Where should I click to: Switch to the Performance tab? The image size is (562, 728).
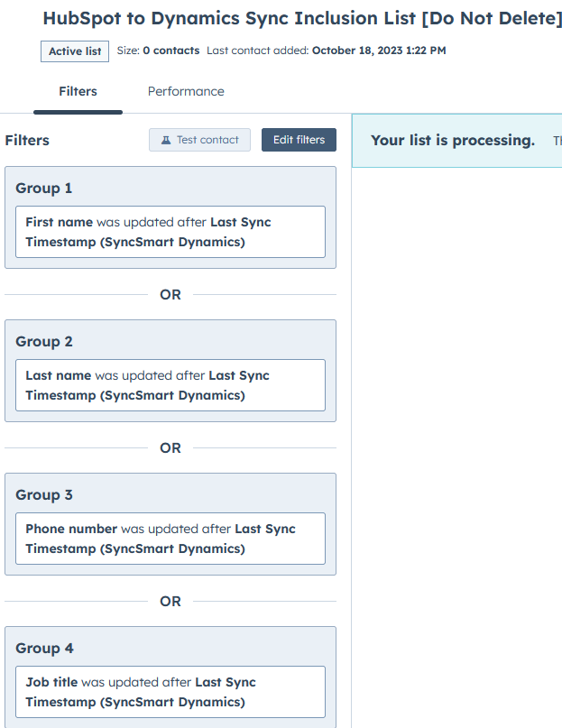tap(186, 91)
